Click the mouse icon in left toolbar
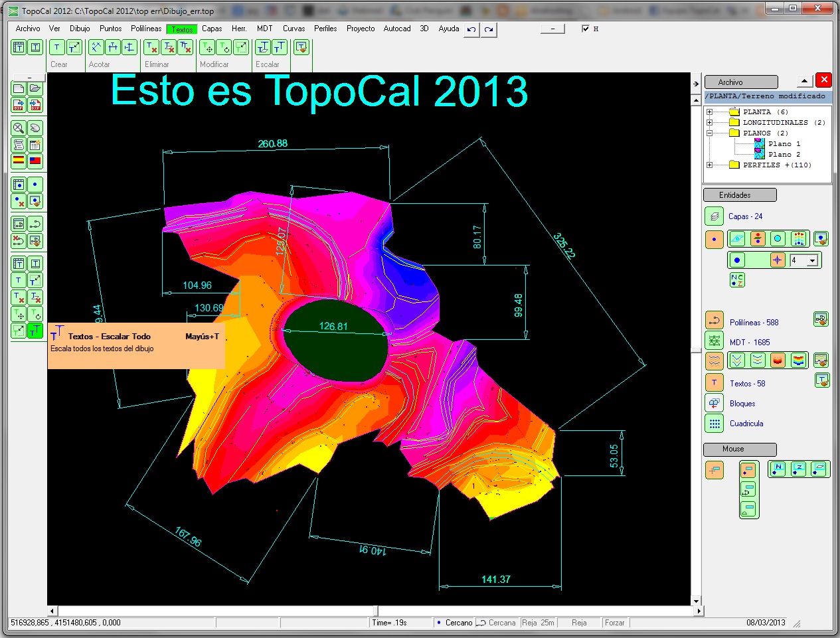840x638 pixels. [35, 127]
